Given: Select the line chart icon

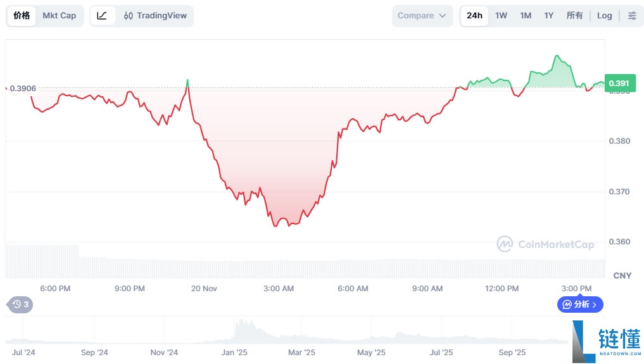Looking at the screenshot, I should 102,16.
